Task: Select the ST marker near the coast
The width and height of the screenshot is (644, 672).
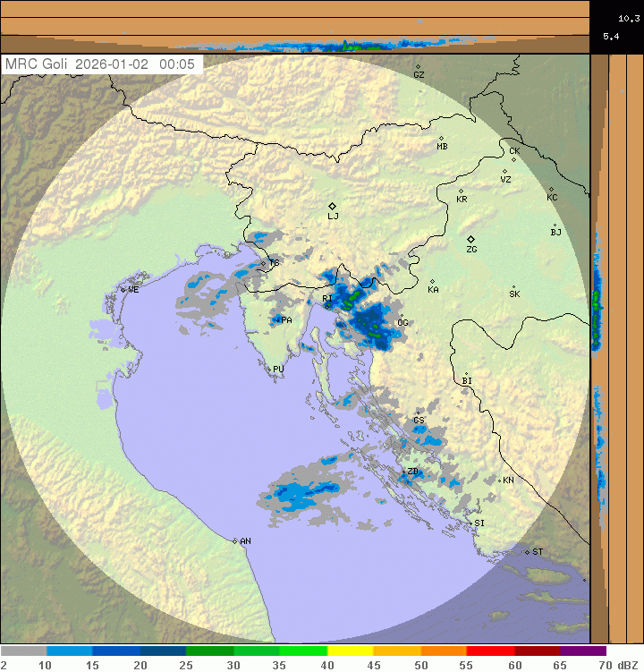Action: [528, 551]
